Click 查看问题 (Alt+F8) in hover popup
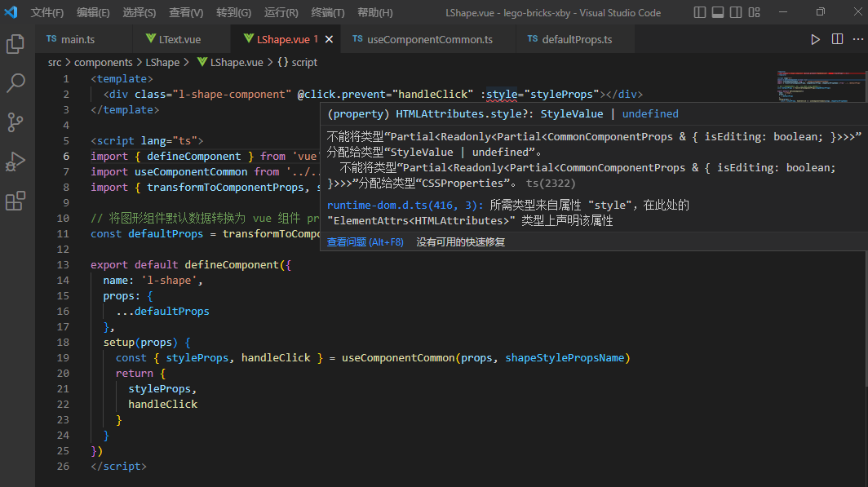This screenshot has height=487, width=868. (365, 242)
